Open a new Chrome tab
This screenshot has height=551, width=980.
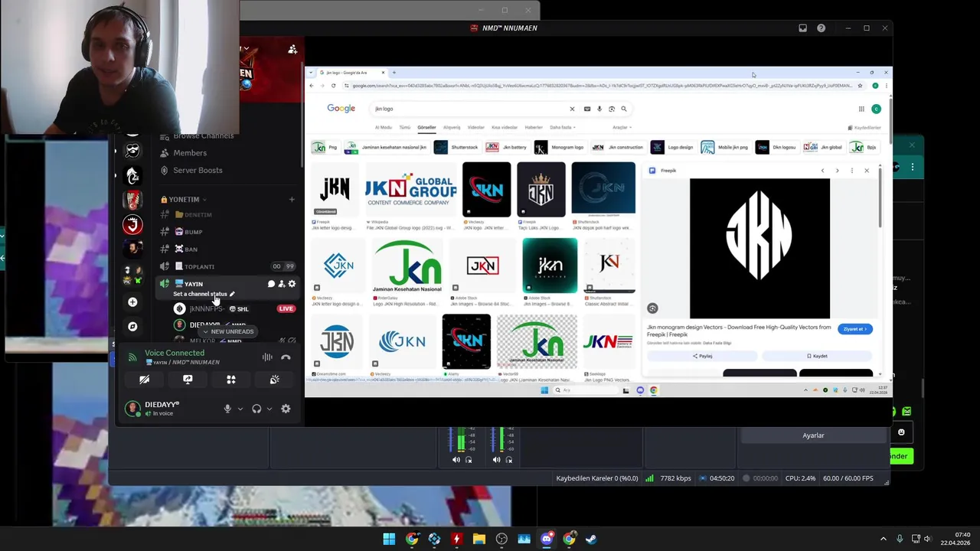pos(394,73)
